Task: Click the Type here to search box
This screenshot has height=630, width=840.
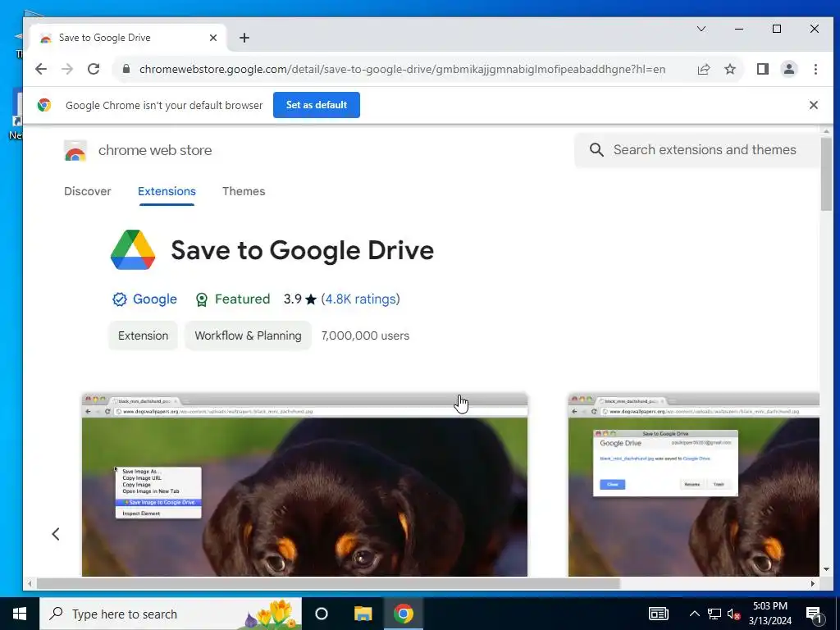Action: (171, 614)
